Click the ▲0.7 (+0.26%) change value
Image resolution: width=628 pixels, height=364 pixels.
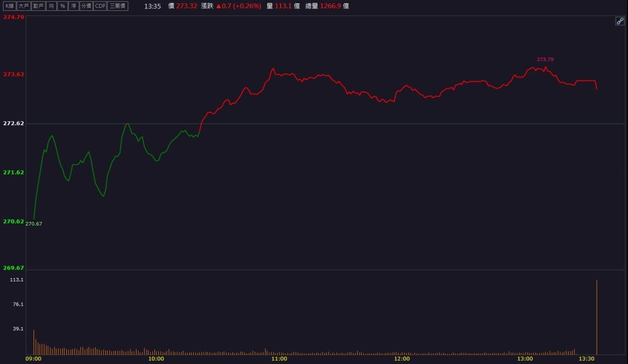pos(238,6)
